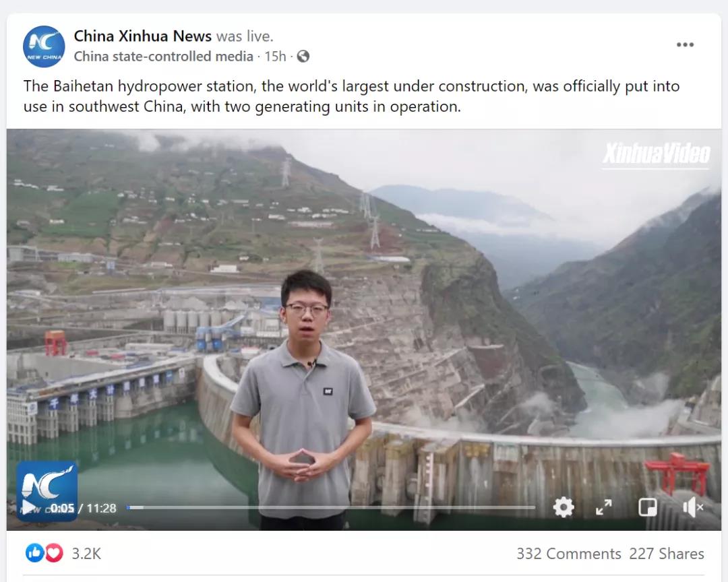Open the 332 Comments section
Image resolution: width=728 pixels, height=582 pixels.
[569, 554]
